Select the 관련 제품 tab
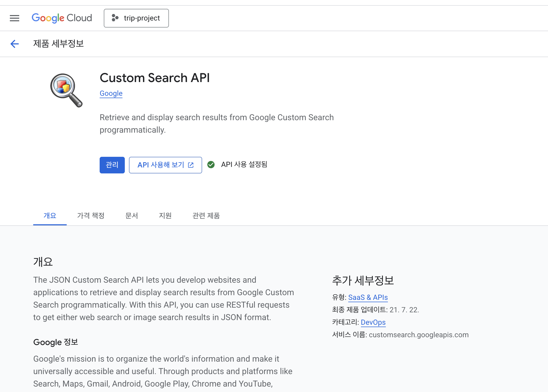This screenshot has width=548, height=392. click(x=206, y=215)
